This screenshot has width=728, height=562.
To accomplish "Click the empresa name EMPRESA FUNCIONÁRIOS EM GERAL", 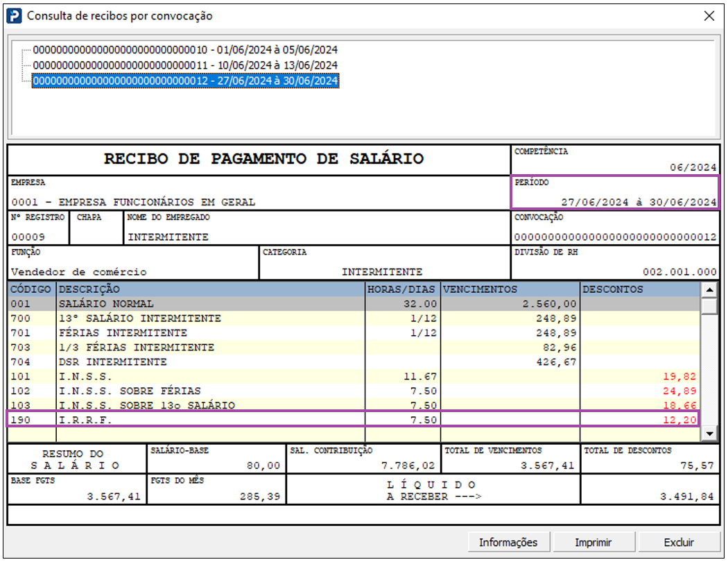I will coord(157,202).
